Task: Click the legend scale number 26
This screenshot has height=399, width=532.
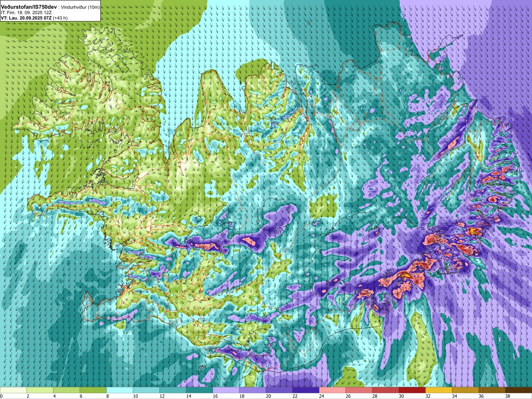Action: (x=348, y=396)
